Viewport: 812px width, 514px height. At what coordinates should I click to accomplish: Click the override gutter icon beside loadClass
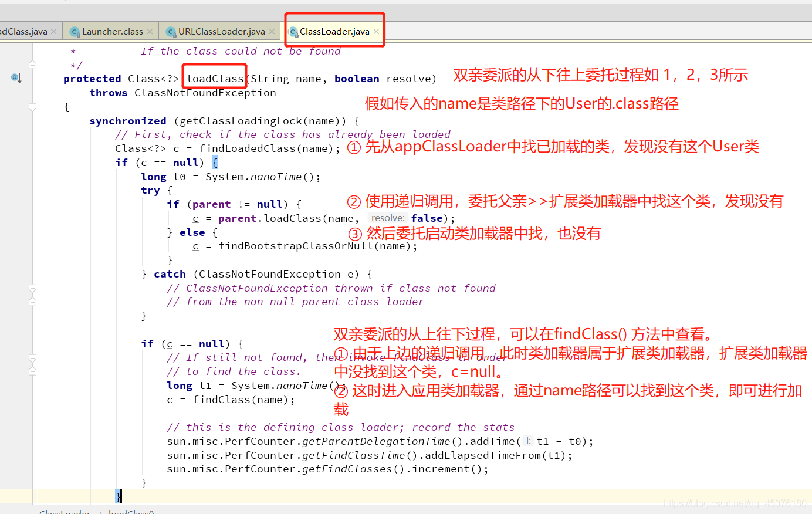pyautogui.click(x=16, y=78)
